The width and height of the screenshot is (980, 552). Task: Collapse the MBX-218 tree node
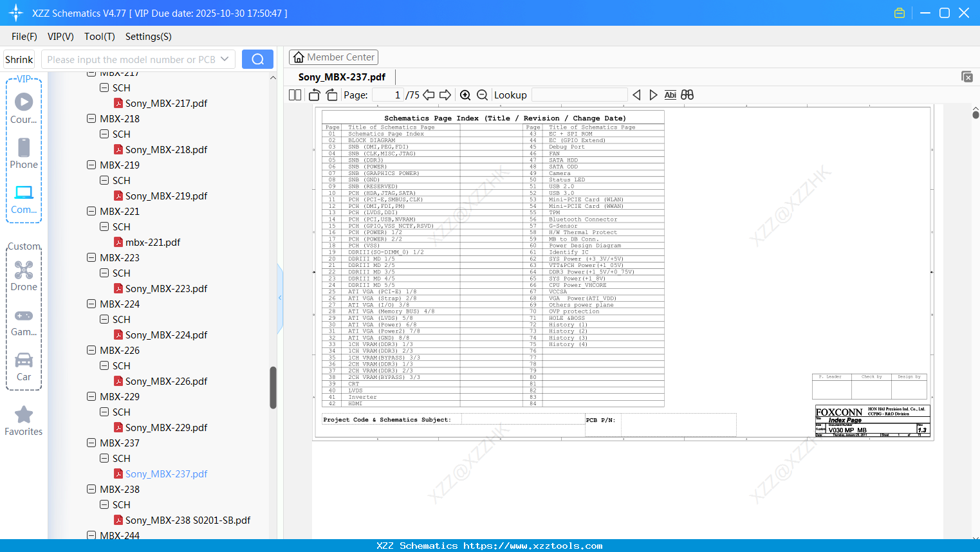pos(91,119)
